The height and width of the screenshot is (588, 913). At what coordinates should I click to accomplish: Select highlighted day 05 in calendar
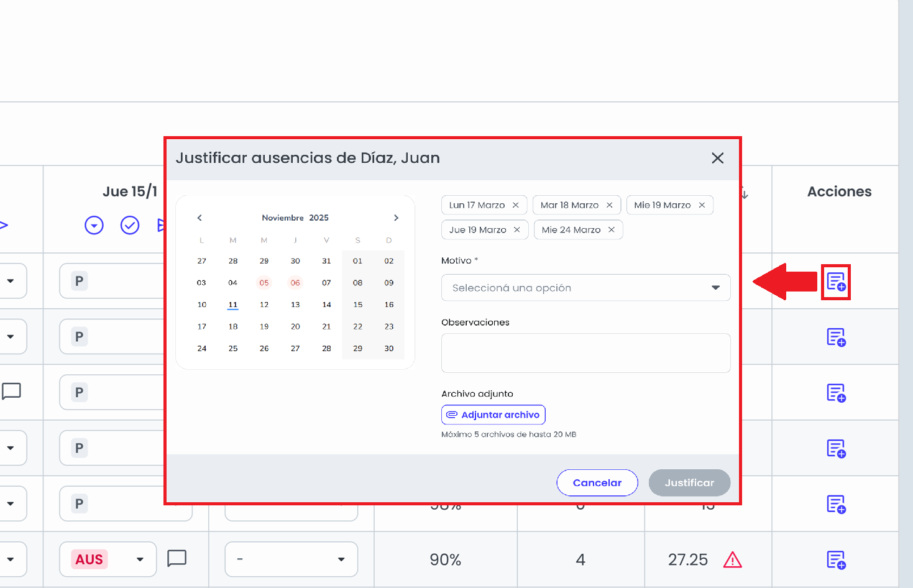pos(264,283)
